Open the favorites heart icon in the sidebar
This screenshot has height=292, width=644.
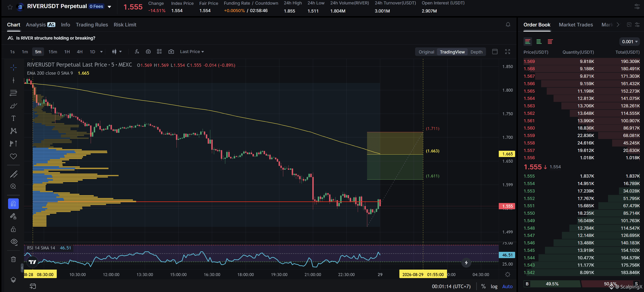pyautogui.click(x=14, y=156)
